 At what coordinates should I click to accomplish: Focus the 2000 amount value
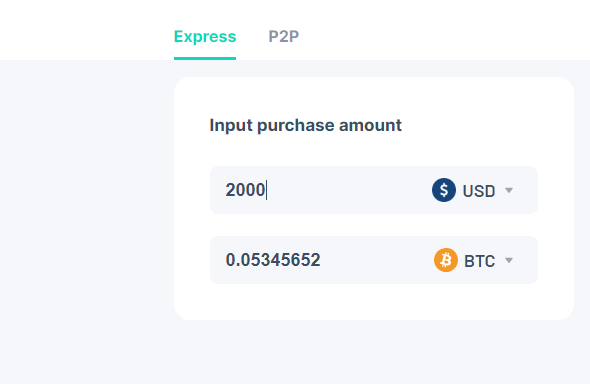[245, 190]
